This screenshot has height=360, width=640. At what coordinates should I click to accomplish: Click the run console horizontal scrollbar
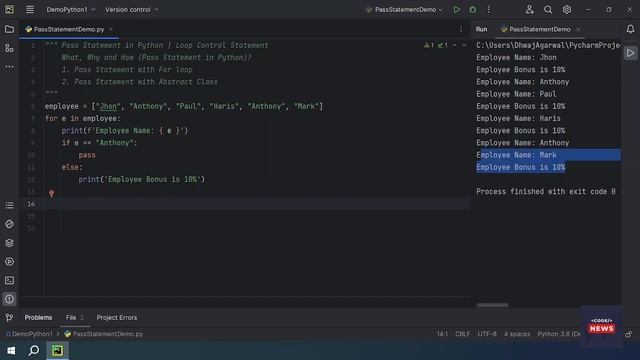coord(493,305)
